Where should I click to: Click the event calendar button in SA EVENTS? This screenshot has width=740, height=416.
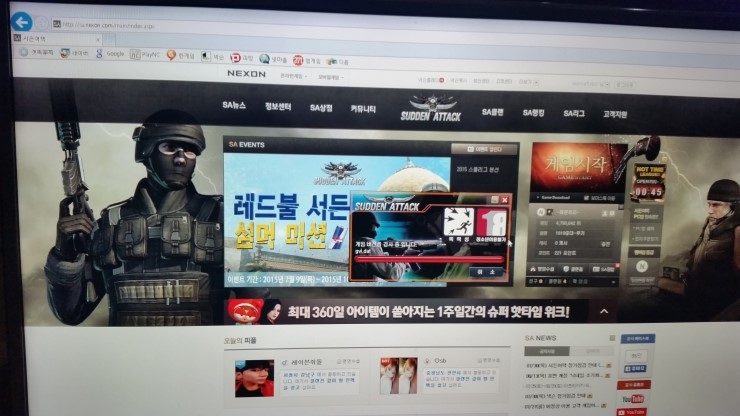(x=484, y=149)
